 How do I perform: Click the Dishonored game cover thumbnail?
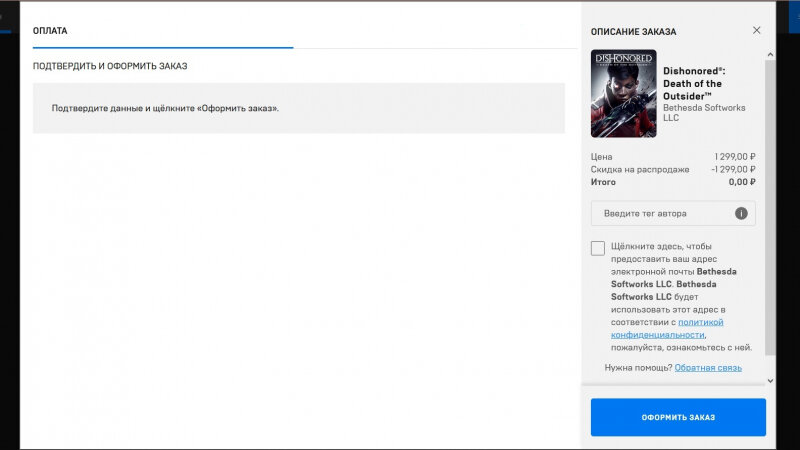click(x=623, y=93)
